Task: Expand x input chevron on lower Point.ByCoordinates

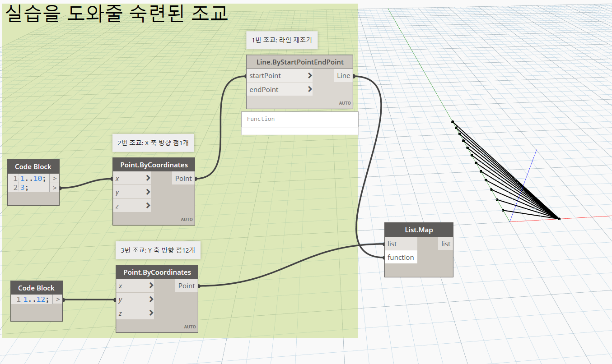Action: point(151,286)
